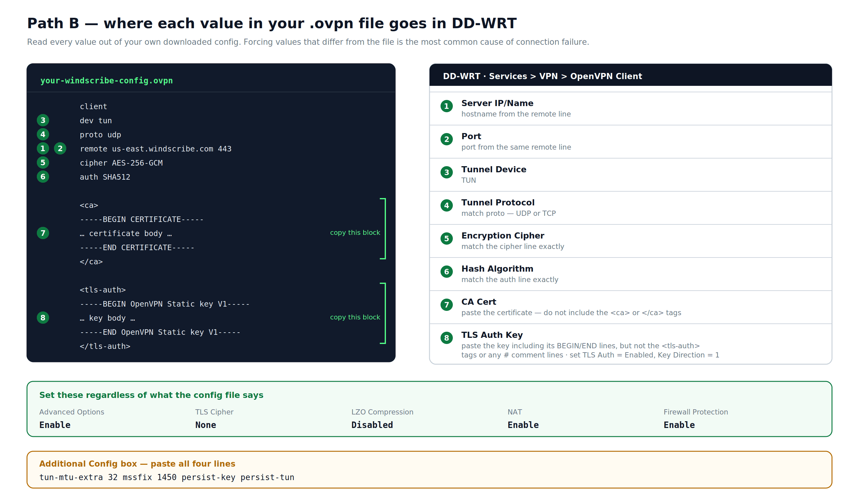
Task: Click the 'Tunnel Device' field title
Action: [x=494, y=169]
